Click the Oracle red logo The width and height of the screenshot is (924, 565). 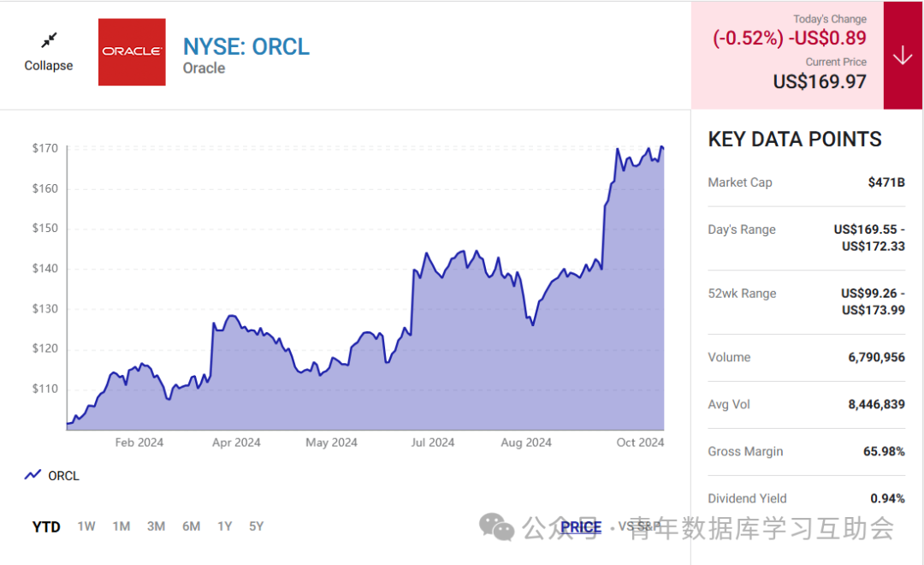(132, 52)
